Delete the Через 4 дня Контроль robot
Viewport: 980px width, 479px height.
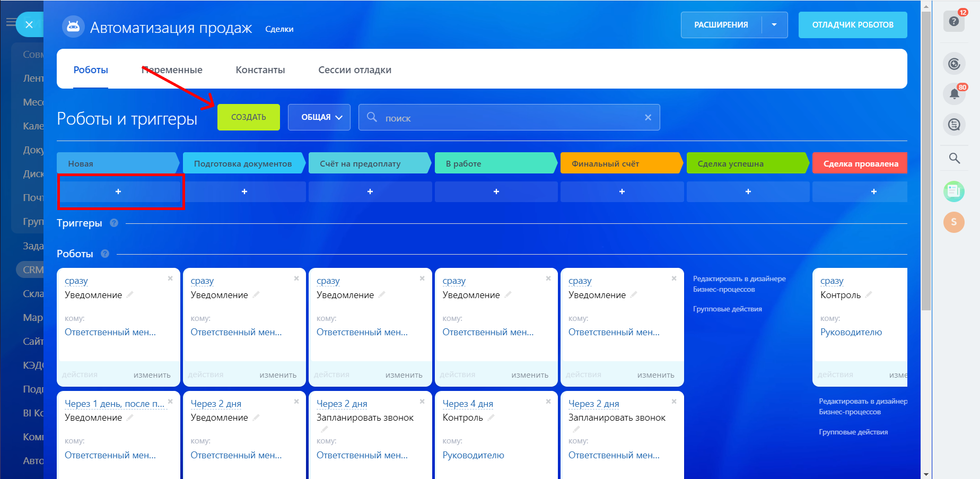pyautogui.click(x=548, y=402)
